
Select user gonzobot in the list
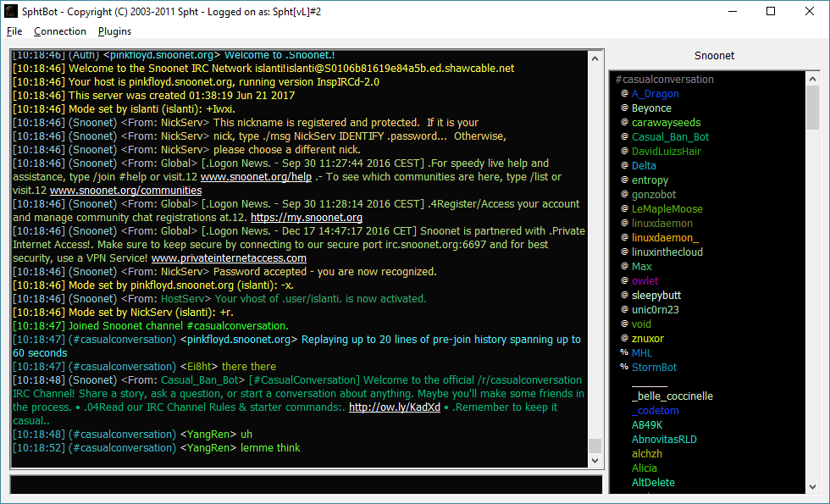pyautogui.click(x=653, y=194)
